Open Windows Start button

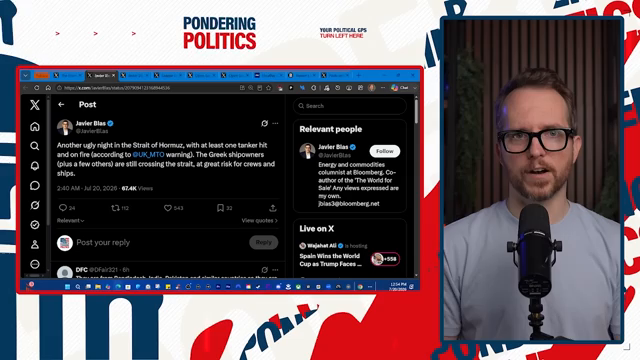[68, 287]
